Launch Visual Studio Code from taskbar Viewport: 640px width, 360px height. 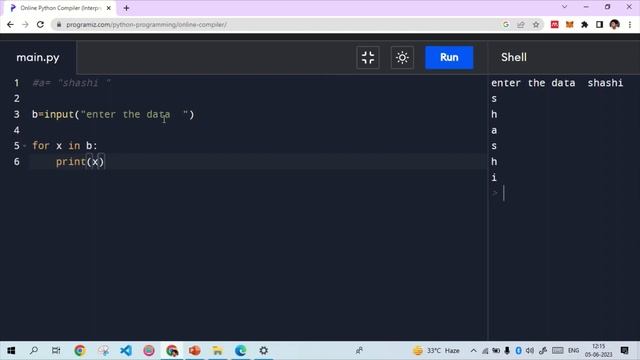click(x=126, y=350)
